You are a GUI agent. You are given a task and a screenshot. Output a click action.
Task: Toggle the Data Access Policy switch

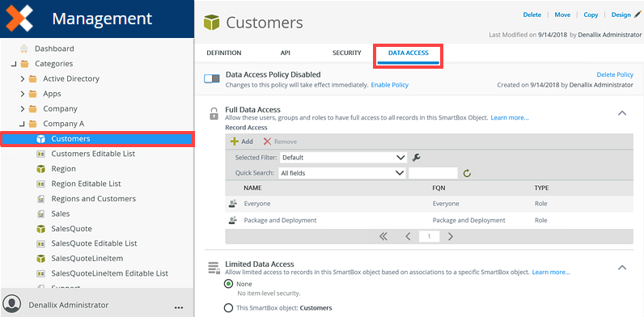pyautogui.click(x=212, y=78)
